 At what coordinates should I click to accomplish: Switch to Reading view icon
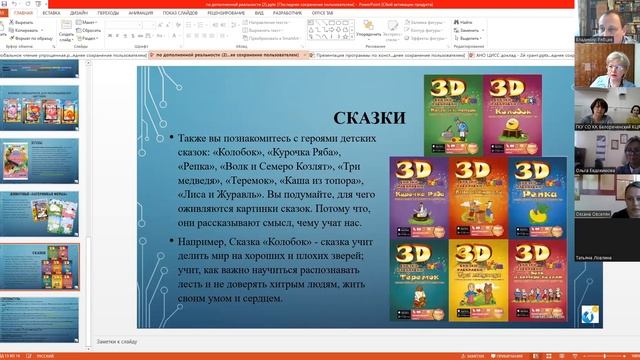point(562,356)
